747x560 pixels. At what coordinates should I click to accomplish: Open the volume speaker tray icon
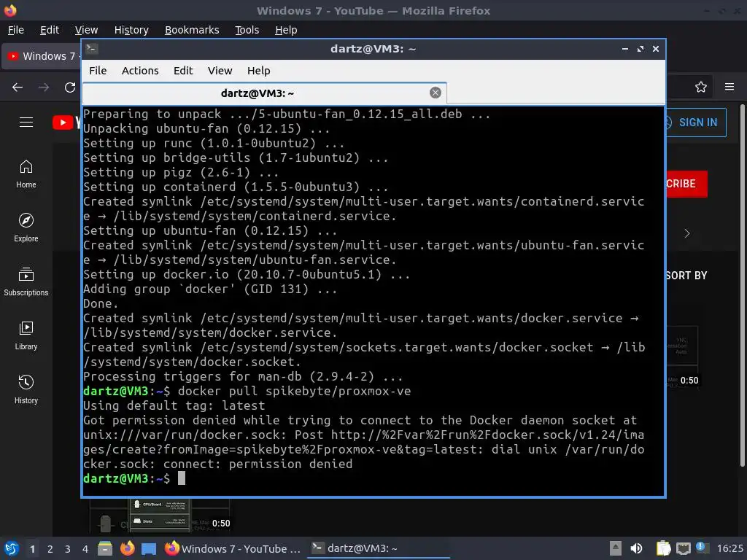pyautogui.click(x=636, y=548)
